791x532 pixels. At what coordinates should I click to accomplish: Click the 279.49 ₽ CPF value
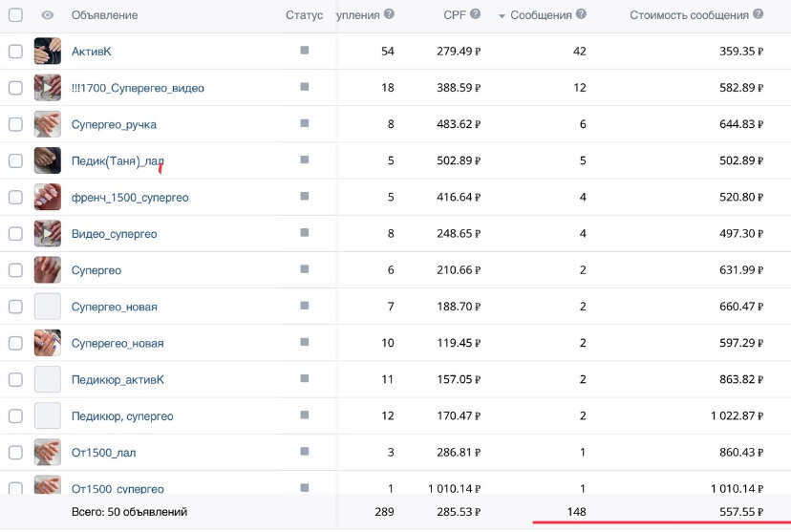point(459,52)
